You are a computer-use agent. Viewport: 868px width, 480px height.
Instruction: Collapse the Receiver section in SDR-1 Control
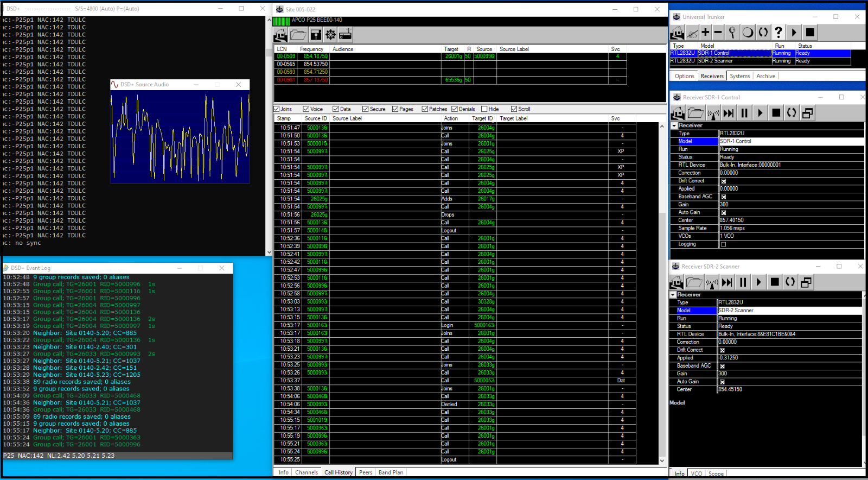pyautogui.click(x=674, y=125)
